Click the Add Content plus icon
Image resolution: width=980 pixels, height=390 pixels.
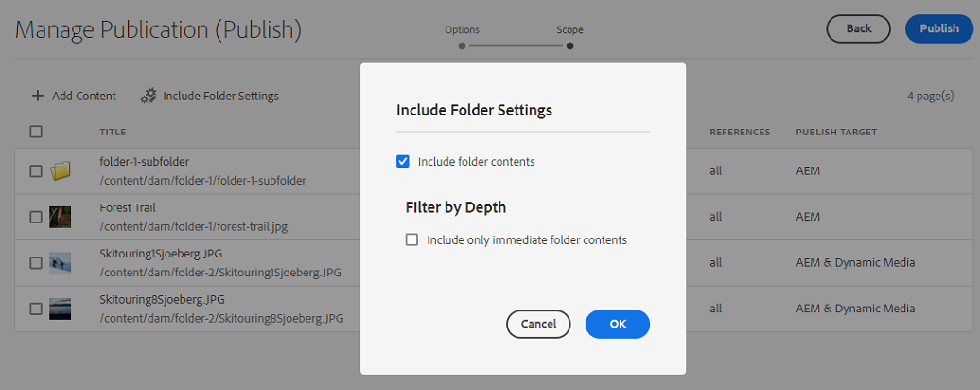(38, 96)
